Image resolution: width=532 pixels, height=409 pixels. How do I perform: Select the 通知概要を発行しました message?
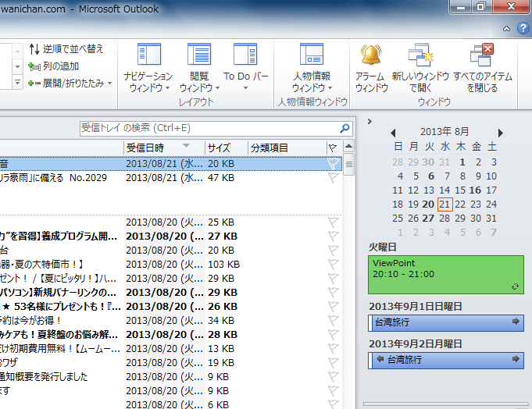pos(170,377)
